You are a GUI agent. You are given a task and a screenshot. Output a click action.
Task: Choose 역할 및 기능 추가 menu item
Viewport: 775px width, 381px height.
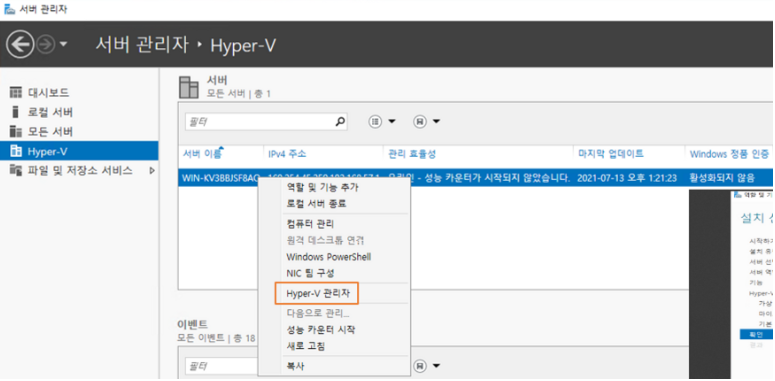323,187
